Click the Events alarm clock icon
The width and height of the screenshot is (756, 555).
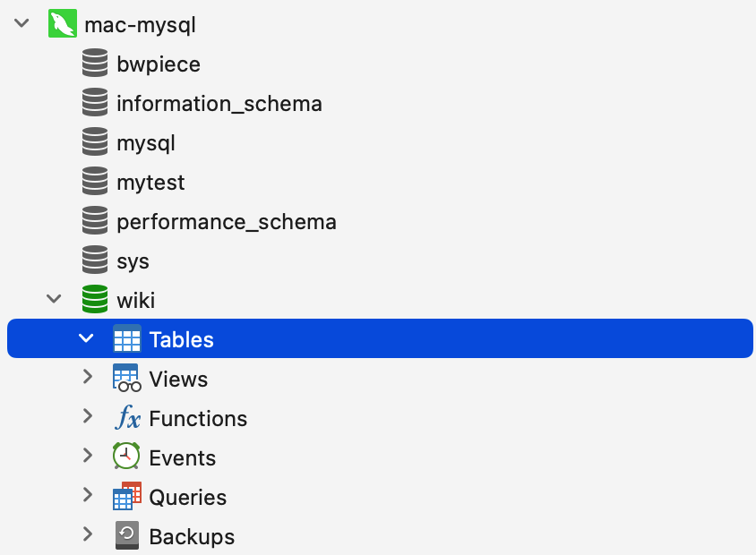[126, 456]
